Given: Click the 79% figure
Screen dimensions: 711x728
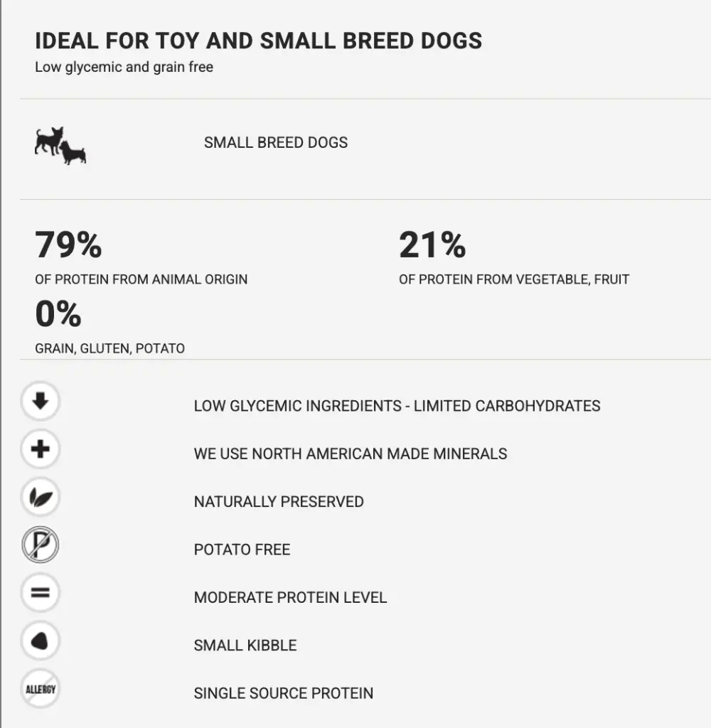Looking at the screenshot, I should pos(68,245).
